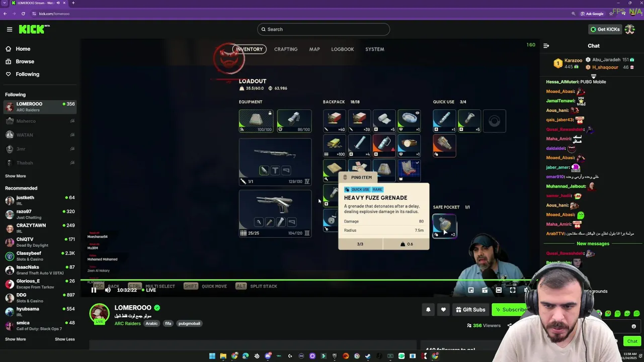Open the chat emoji picker

coord(633,326)
